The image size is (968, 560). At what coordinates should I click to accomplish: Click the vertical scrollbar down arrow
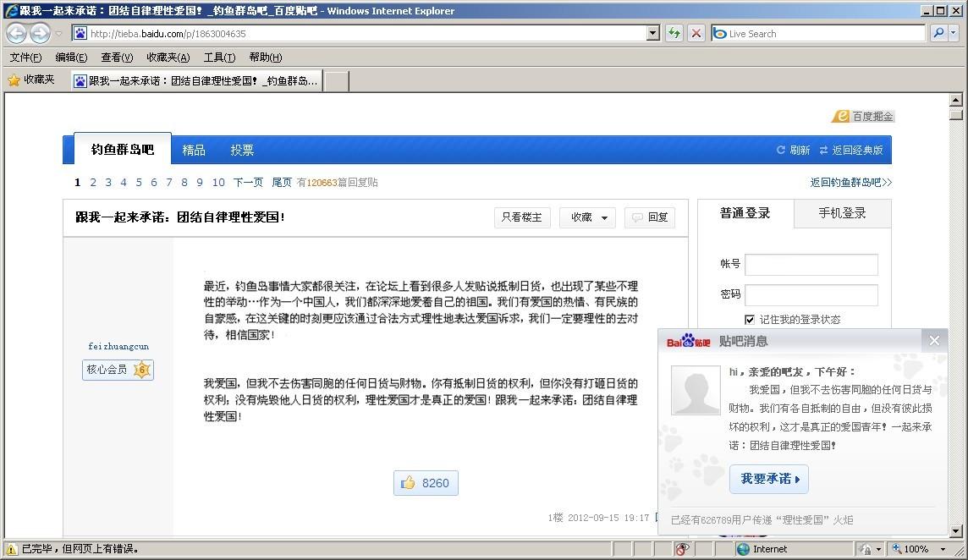pyautogui.click(x=956, y=530)
